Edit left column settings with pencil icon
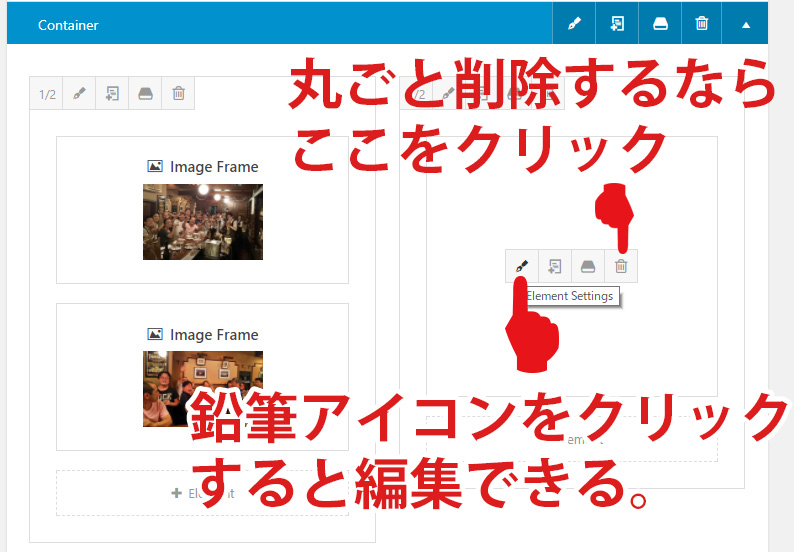Image resolution: width=794 pixels, height=552 pixels. 79,94
